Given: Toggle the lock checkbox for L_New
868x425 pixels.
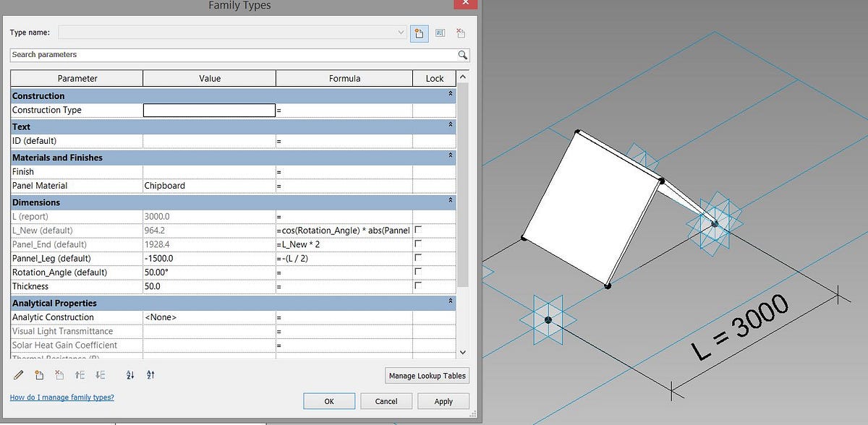Looking at the screenshot, I should pyautogui.click(x=417, y=230).
